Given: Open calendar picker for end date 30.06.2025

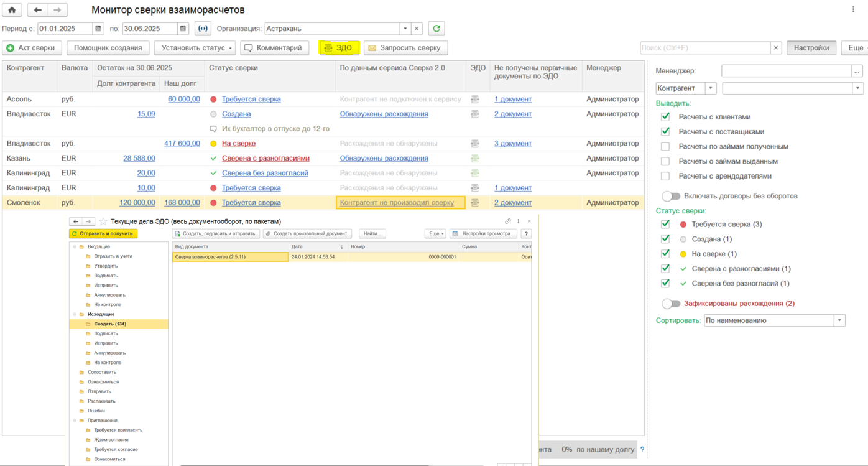Looking at the screenshot, I should click(183, 29).
